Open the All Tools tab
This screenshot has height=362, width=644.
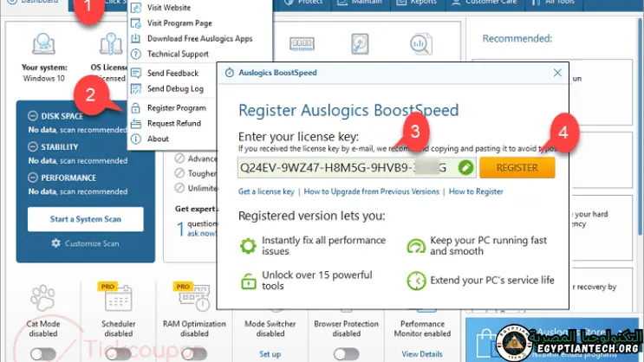point(555,2)
